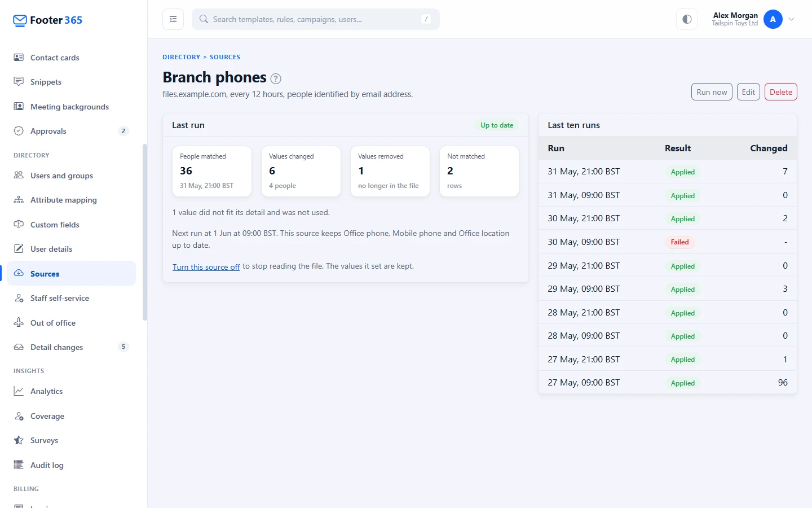
Task: Click Sources in the breadcrumb
Action: (x=225, y=57)
